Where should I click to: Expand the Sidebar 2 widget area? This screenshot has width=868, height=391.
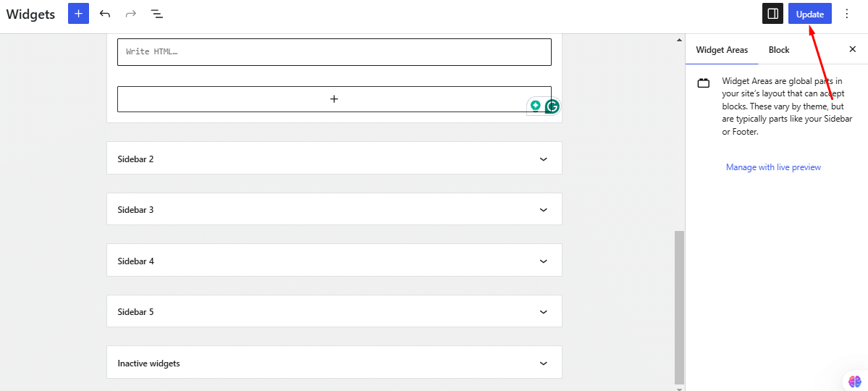pos(544,159)
